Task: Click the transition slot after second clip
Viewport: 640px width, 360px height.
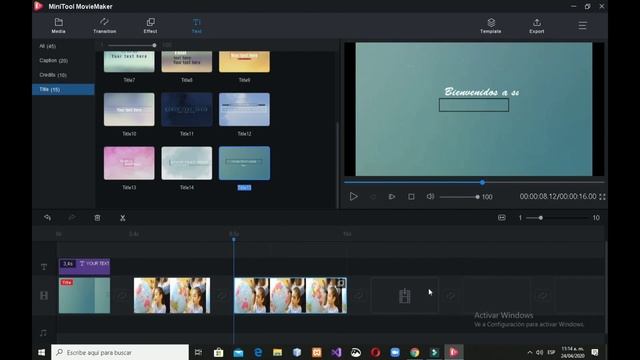Action: coord(222,296)
